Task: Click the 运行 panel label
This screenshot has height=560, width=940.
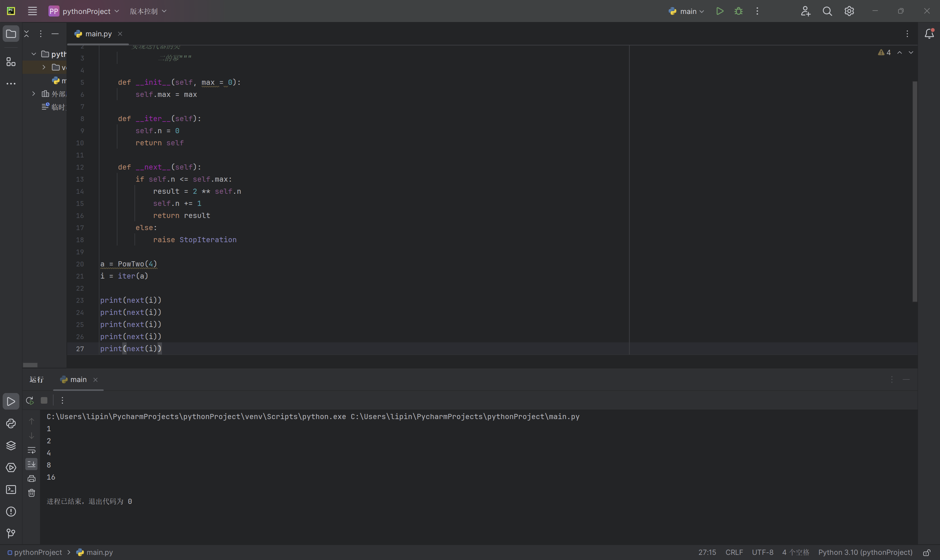Action: click(37, 379)
